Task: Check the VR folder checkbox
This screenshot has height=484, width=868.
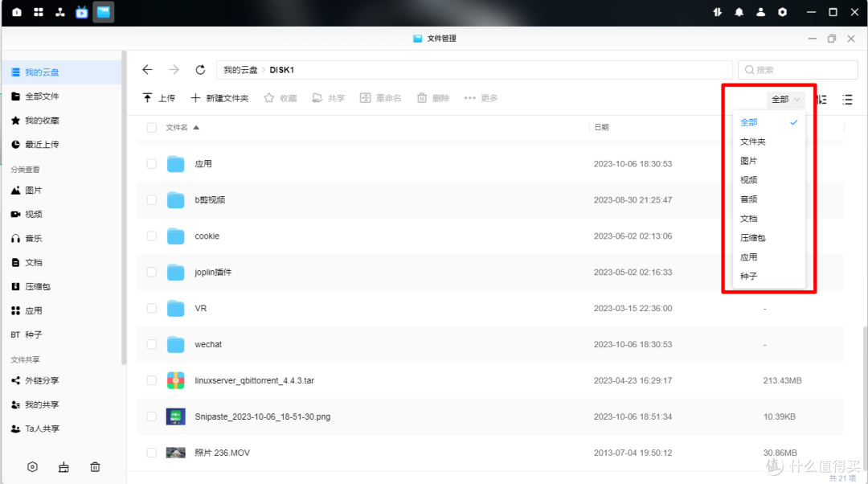Action: pos(152,309)
